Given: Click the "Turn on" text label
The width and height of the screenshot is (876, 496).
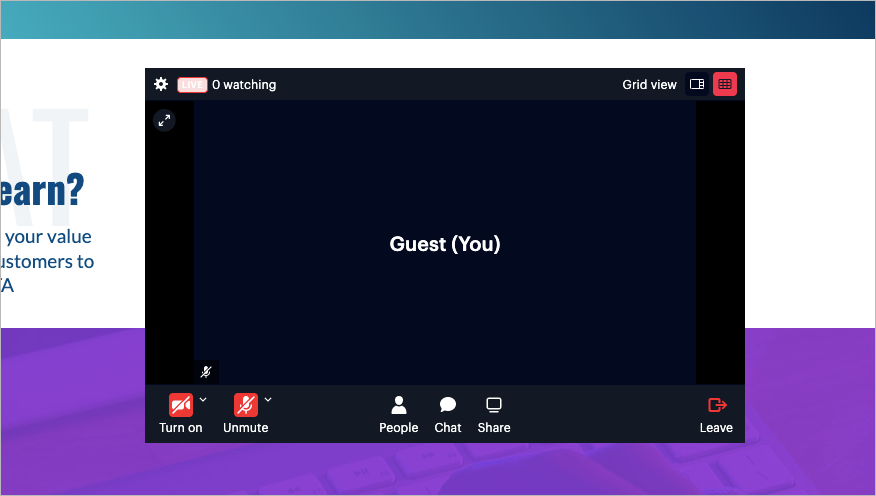Looking at the screenshot, I should (180, 428).
